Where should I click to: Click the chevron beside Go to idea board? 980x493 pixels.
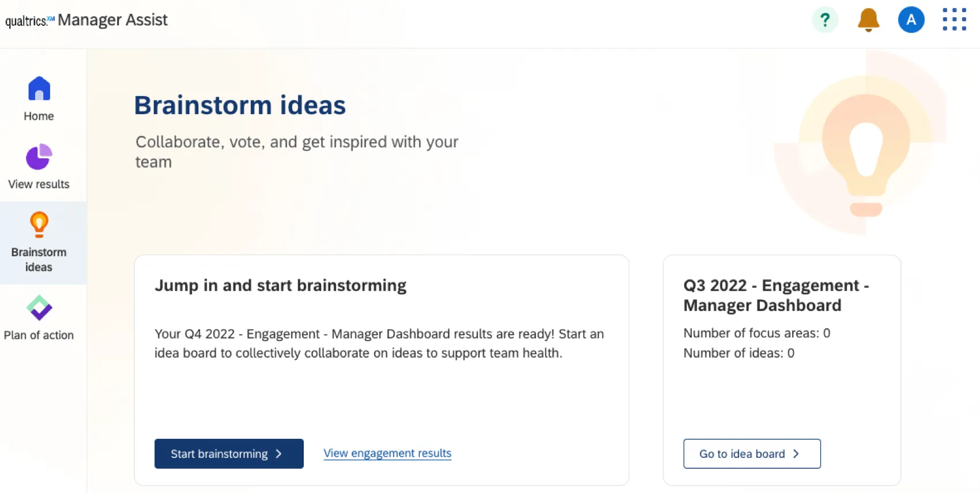pos(796,453)
